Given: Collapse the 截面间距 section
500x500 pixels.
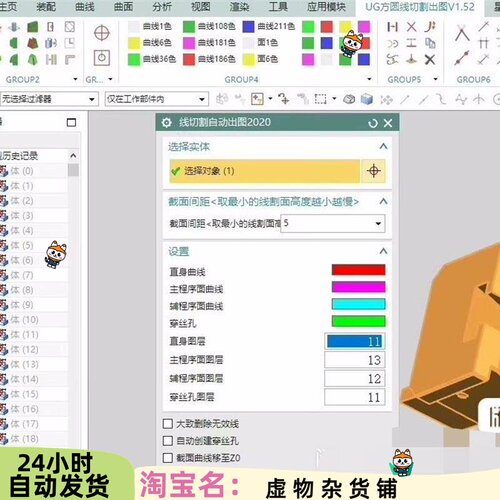Looking at the screenshot, I should pyautogui.click(x=383, y=201).
